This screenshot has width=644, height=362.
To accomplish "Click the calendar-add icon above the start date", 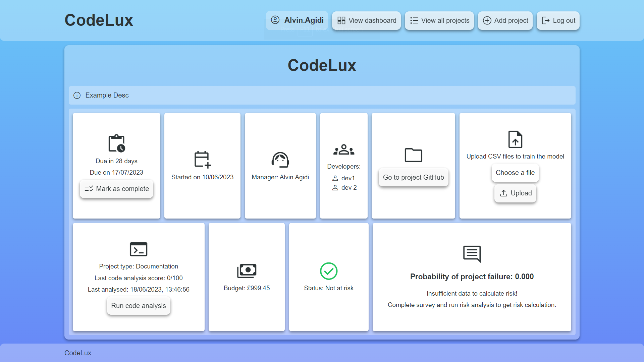I will pyautogui.click(x=202, y=160).
